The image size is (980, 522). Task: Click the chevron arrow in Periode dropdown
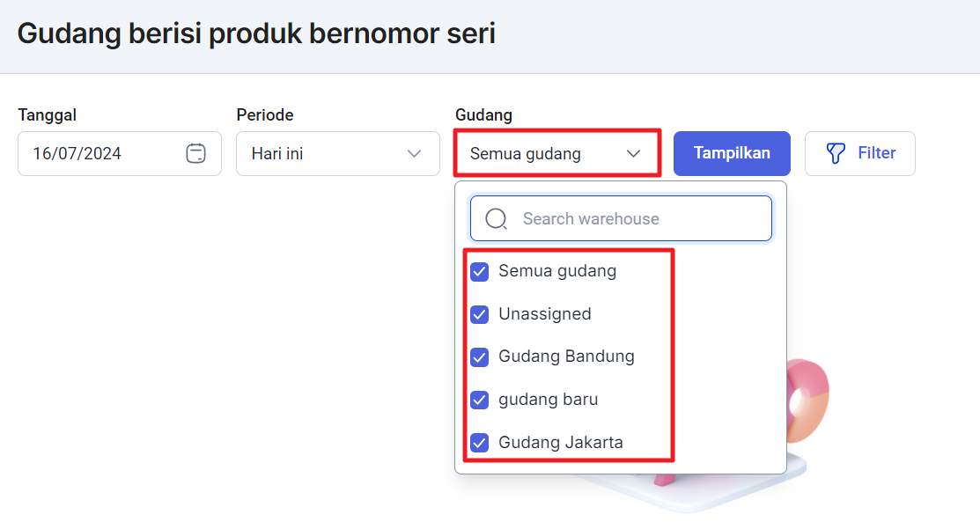(414, 154)
